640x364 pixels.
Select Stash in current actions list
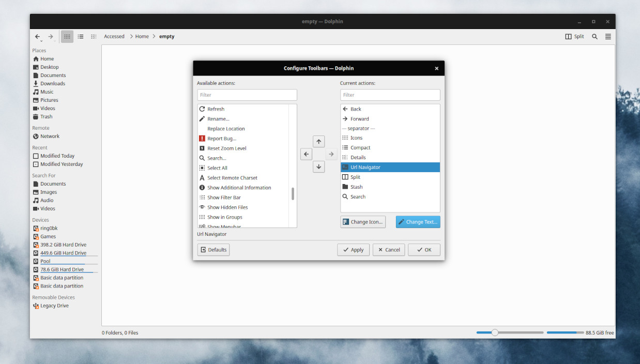pyautogui.click(x=356, y=187)
